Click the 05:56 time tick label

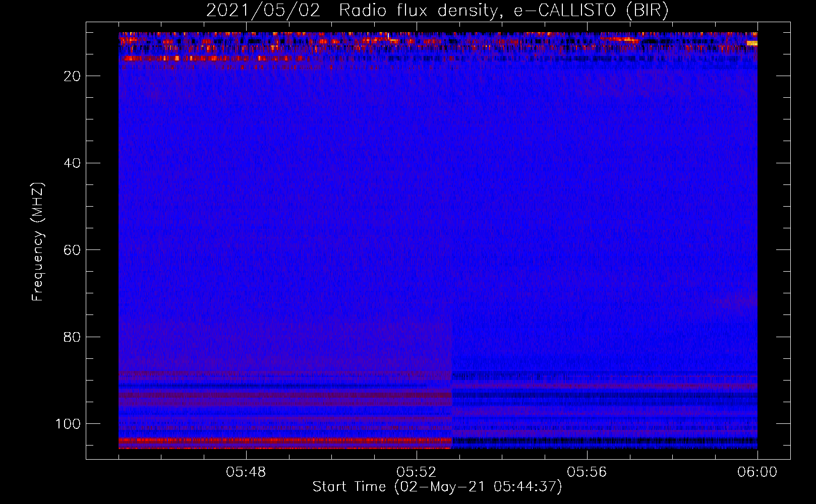(x=587, y=472)
